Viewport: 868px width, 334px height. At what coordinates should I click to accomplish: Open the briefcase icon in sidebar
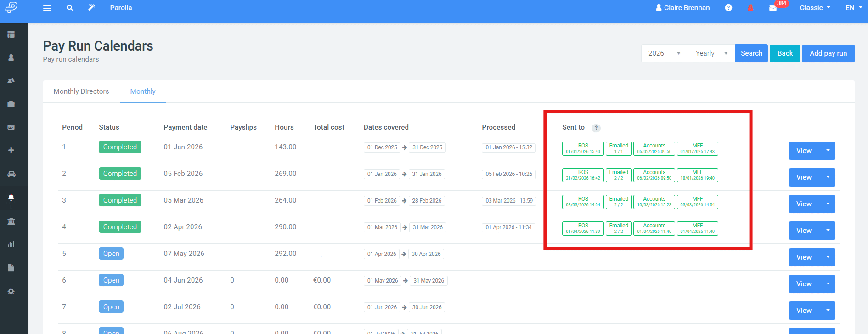click(11, 104)
